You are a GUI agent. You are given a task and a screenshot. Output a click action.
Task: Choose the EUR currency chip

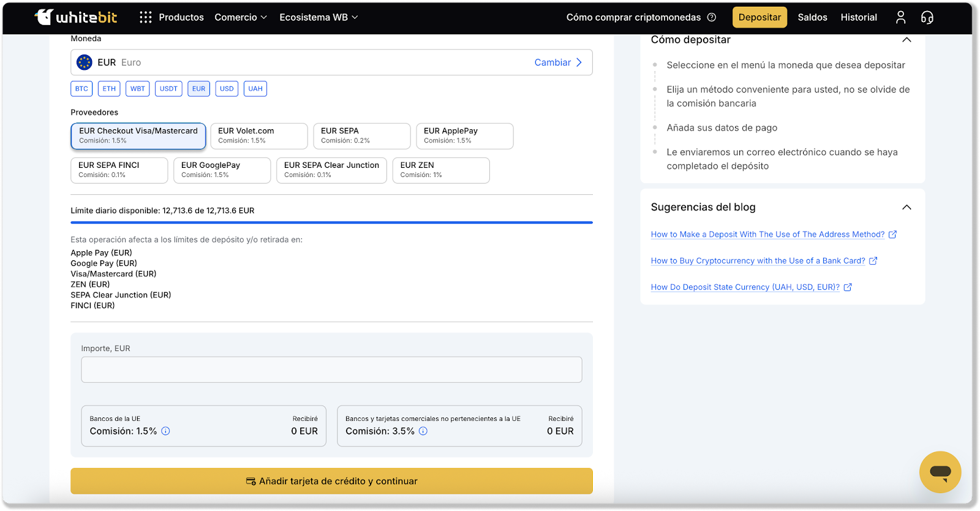(x=199, y=89)
